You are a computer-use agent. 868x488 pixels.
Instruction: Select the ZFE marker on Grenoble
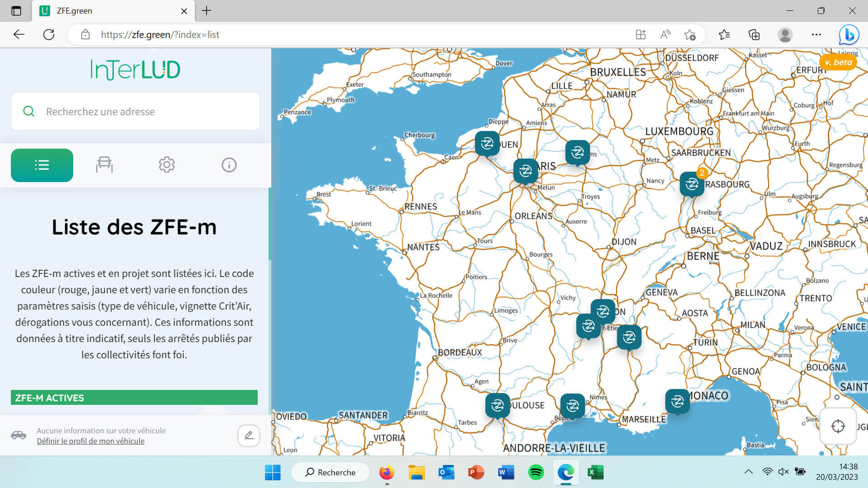[629, 337]
